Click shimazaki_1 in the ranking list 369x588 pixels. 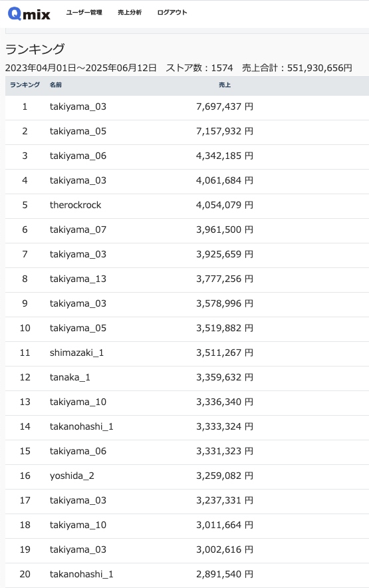click(x=76, y=353)
